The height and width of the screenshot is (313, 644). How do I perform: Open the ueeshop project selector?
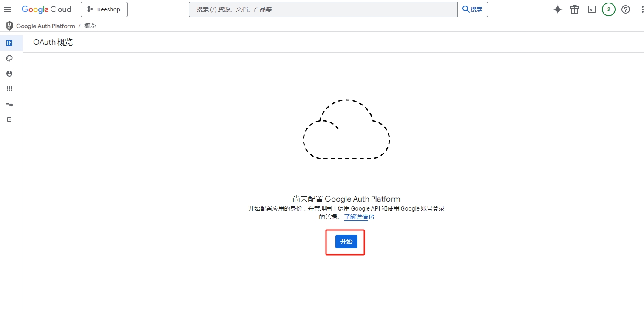point(104,9)
